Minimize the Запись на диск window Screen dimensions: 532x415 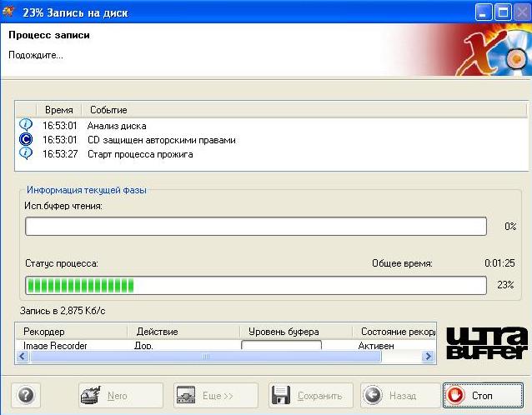point(484,12)
